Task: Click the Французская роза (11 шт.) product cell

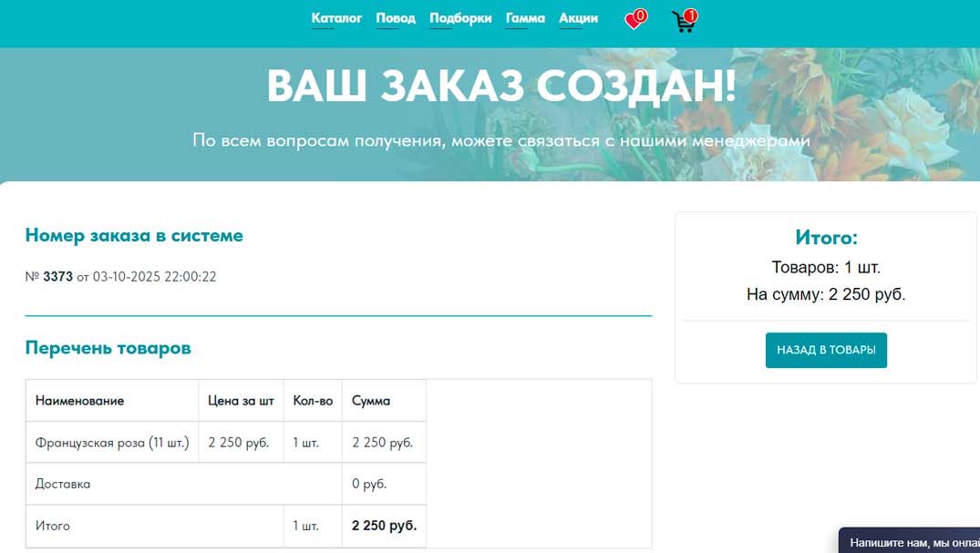Action: [112, 443]
